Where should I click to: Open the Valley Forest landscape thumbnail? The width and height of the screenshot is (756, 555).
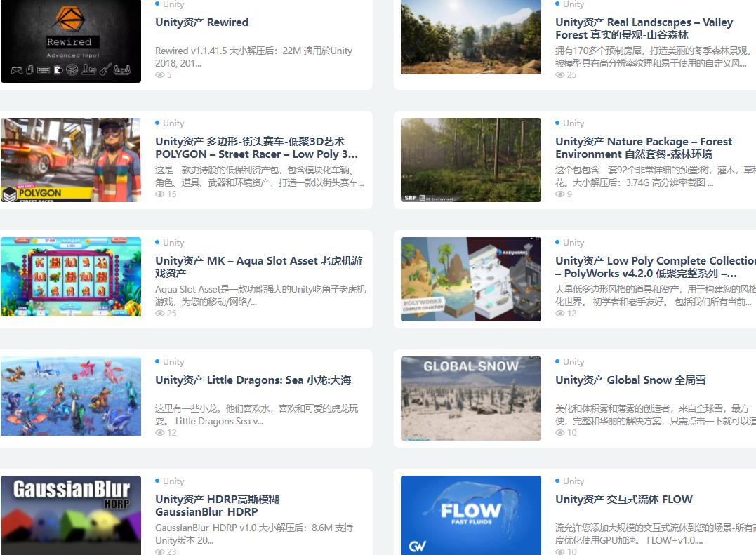click(x=470, y=37)
